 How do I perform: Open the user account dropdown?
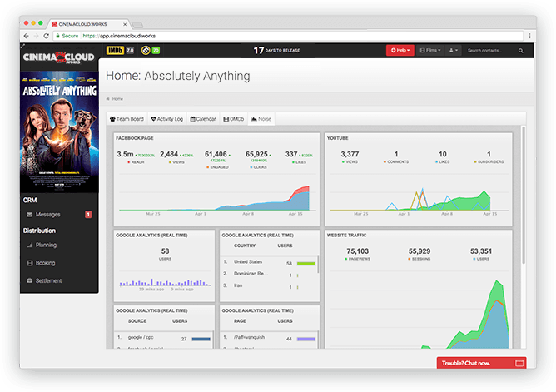pos(454,51)
